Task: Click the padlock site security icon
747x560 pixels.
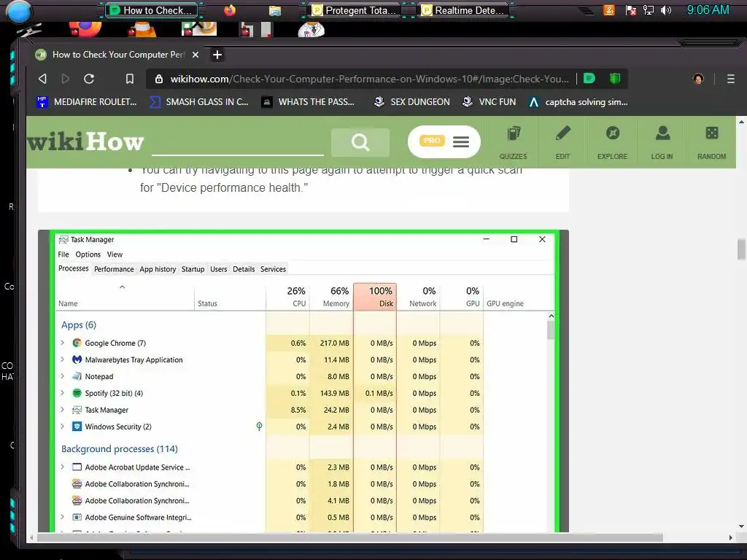Action: click(159, 79)
